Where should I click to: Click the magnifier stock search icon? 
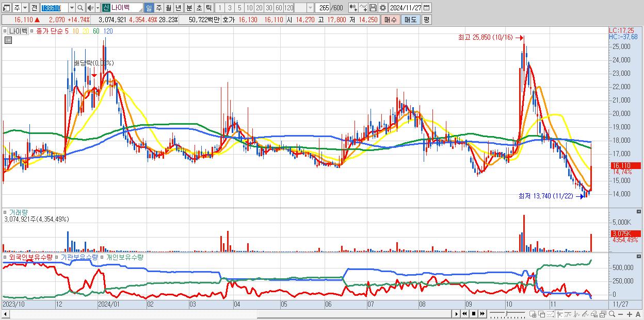[81, 8]
